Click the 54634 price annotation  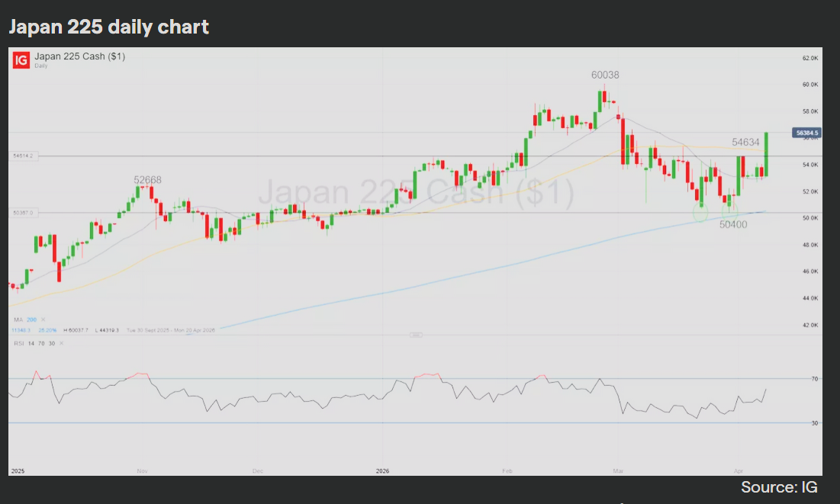tap(745, 143)
